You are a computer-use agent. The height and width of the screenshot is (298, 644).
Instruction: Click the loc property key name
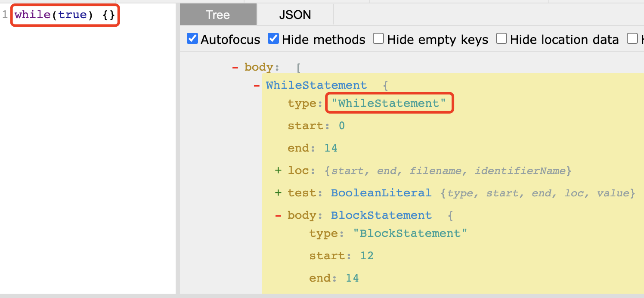(x=297, y=171)
